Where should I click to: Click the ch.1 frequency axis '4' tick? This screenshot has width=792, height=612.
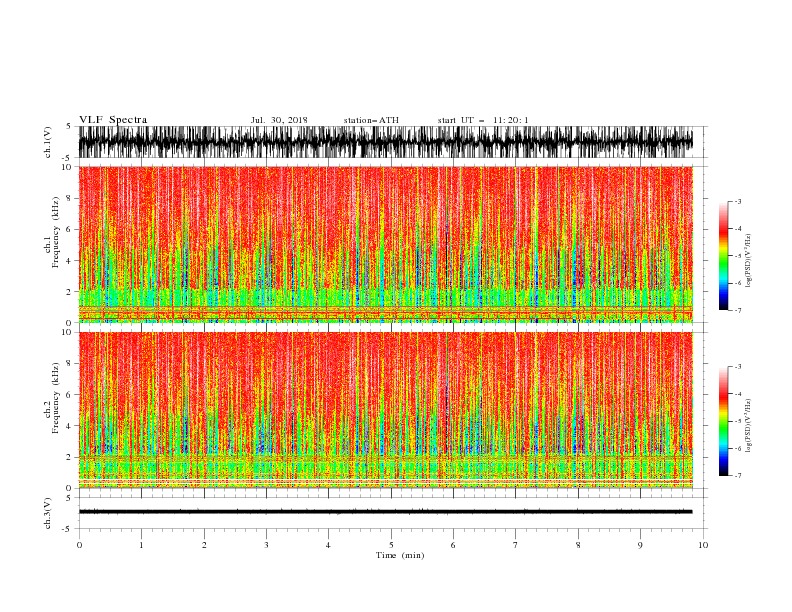coord(69,261)
